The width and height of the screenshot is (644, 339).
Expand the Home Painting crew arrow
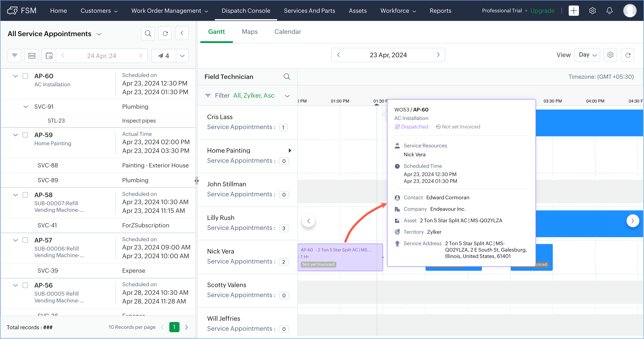click(x=290, y=151)
